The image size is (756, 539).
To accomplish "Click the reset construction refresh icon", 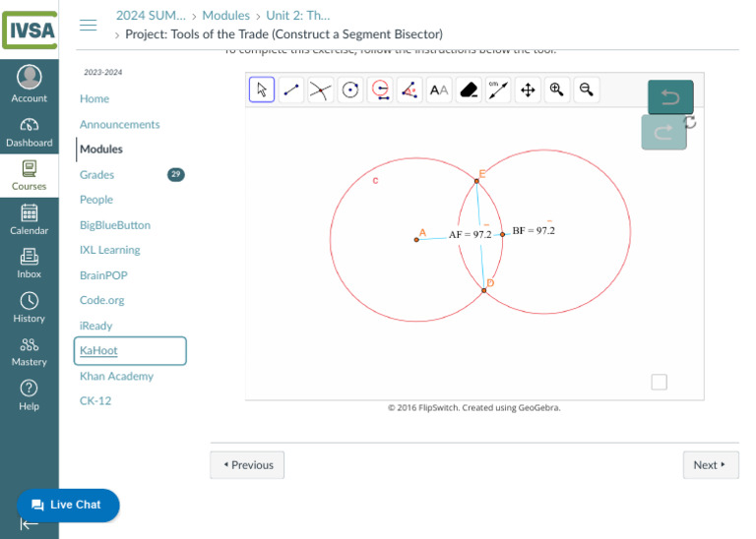I will pos(690,122).
